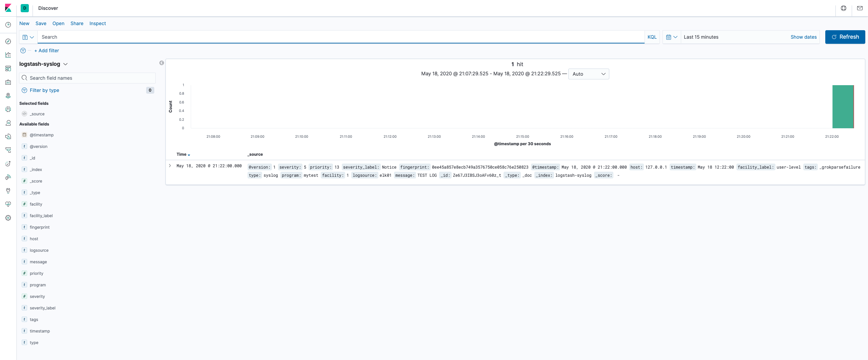Select the logsource field
Image resolution: width=868 pixels, height=360 pixels.
[39, 250]
